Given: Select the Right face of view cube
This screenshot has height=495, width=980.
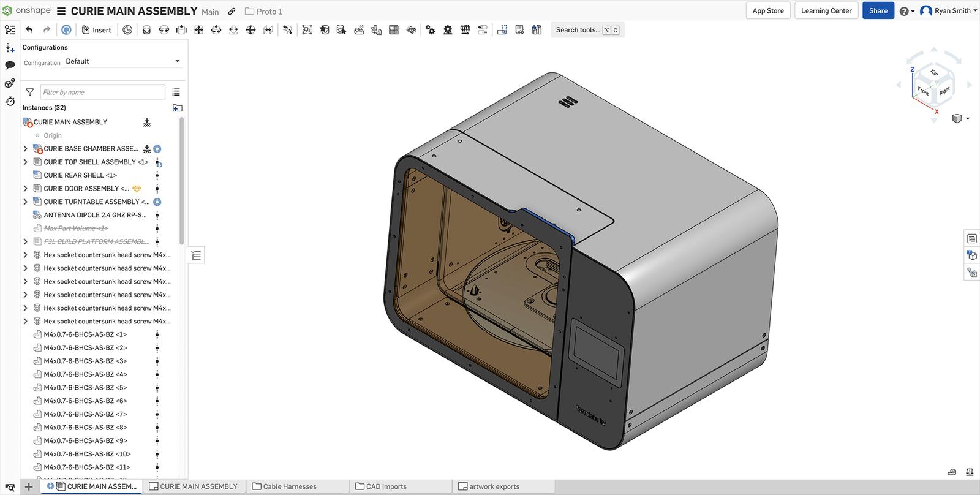Looking at the screenshot, I should (944, 91).
